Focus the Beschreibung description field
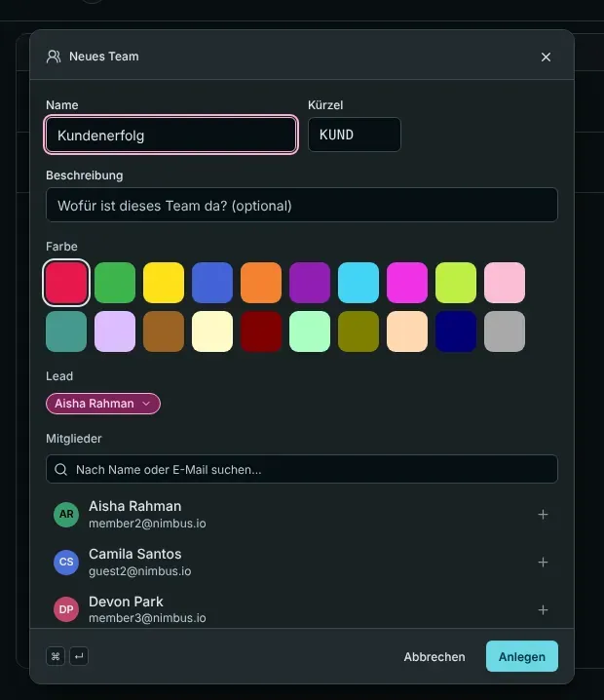This screenshot has width=604, height=700. [302, 206]
